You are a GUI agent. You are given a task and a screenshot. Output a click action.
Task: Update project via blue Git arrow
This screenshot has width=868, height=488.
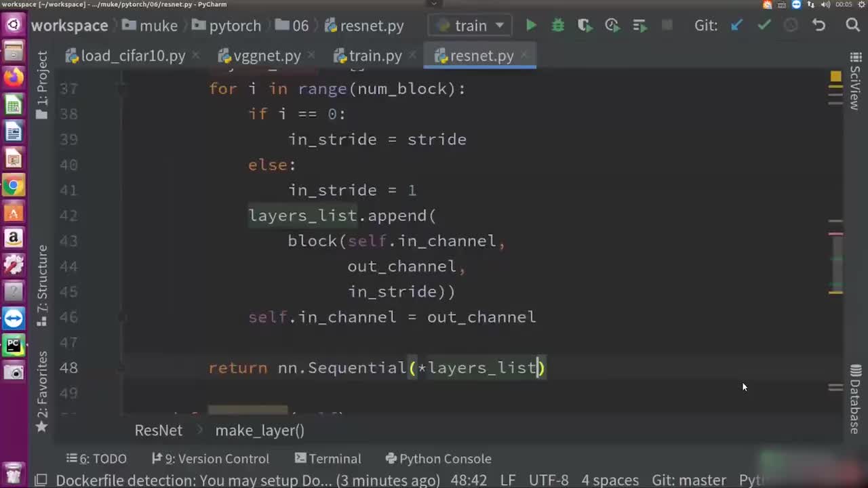coord(737,26)
